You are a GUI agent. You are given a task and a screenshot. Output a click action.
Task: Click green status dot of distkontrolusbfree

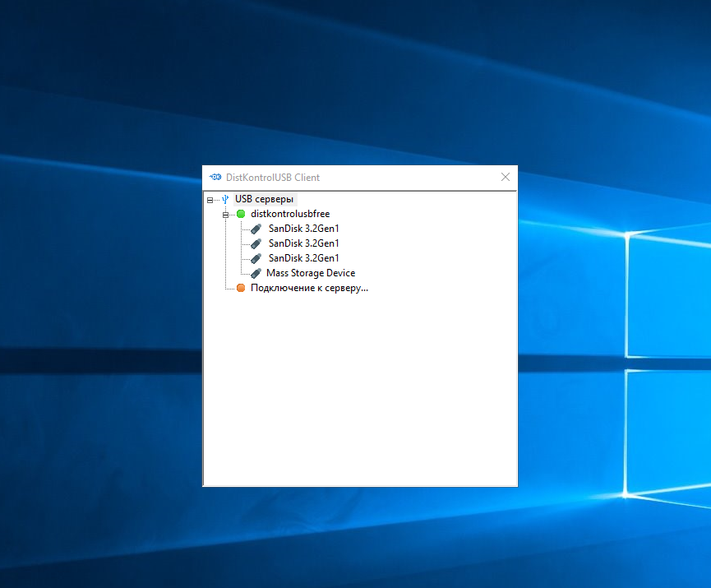click(x=241, y=214)
